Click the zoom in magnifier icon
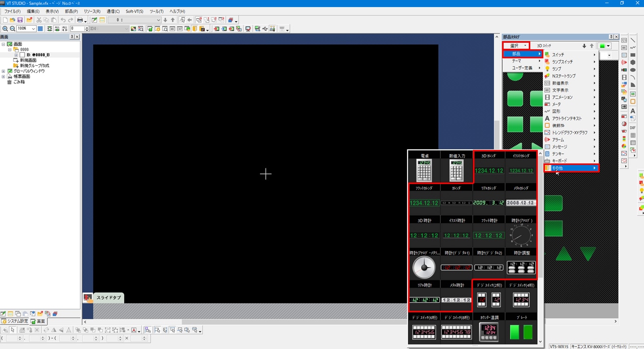 [5, 29]
